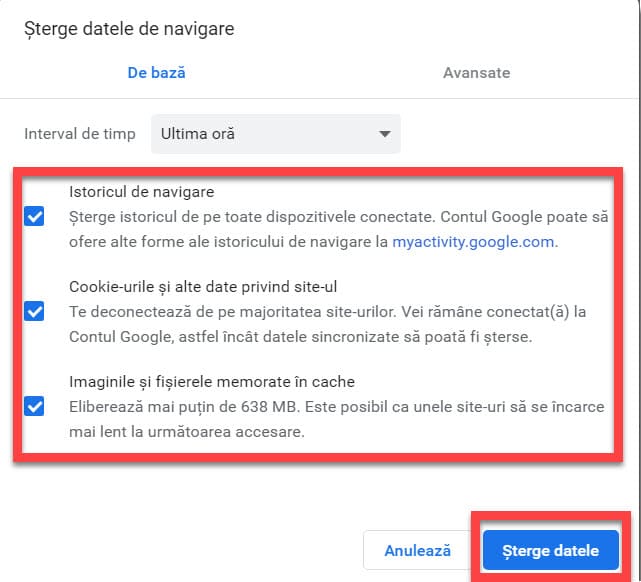Screen dimensions: 641x582
Task: Click the Șterge datele button
Action: coord(550,551)
